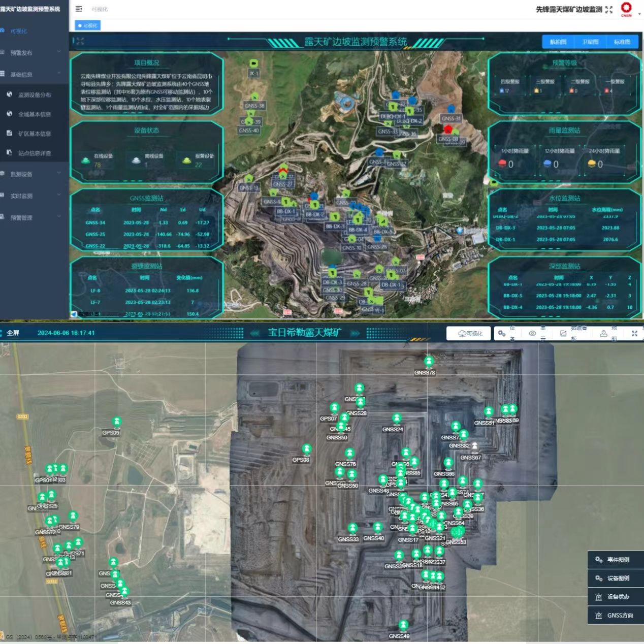Open the 设备 gear settings icon

click(x=502, y=334)
